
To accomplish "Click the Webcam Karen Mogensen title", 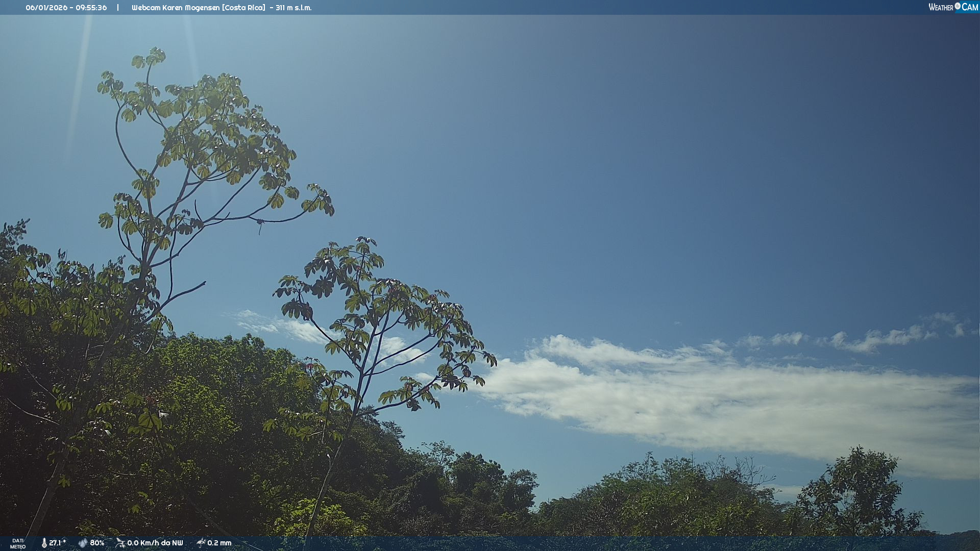I will 175,8.
